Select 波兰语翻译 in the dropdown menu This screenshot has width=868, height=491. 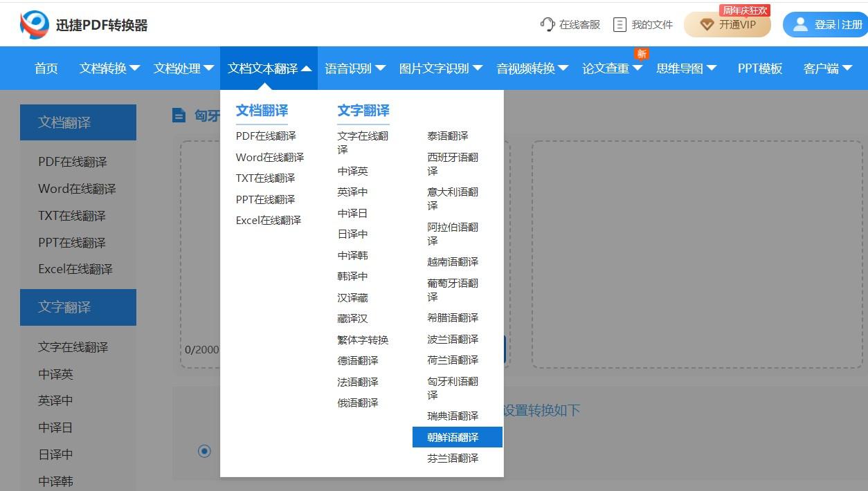point(453,339)
